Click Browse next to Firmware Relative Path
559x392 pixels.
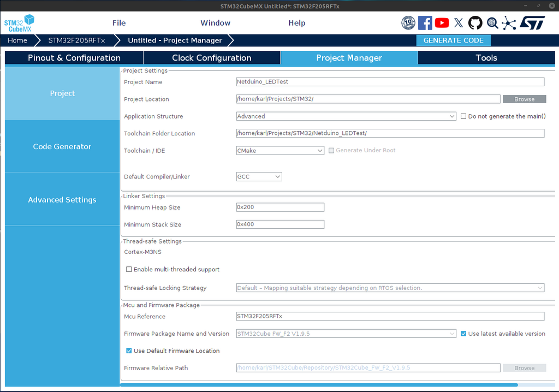524,368
